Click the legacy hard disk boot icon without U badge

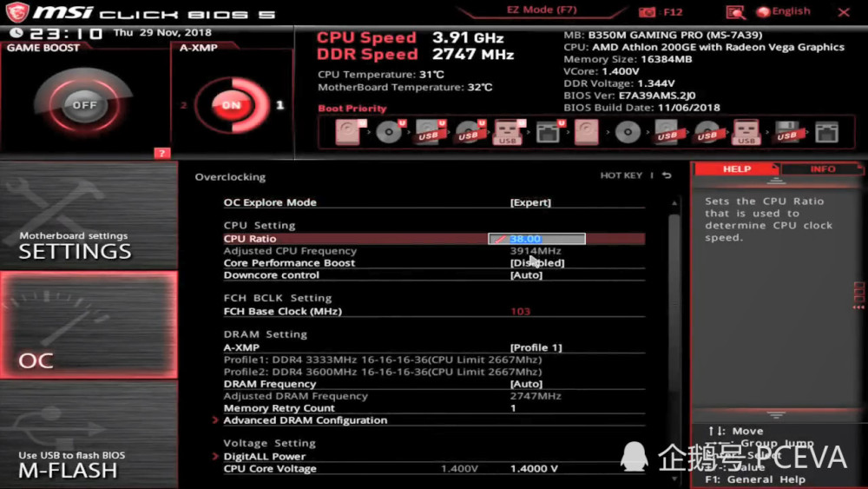[586, 132]
